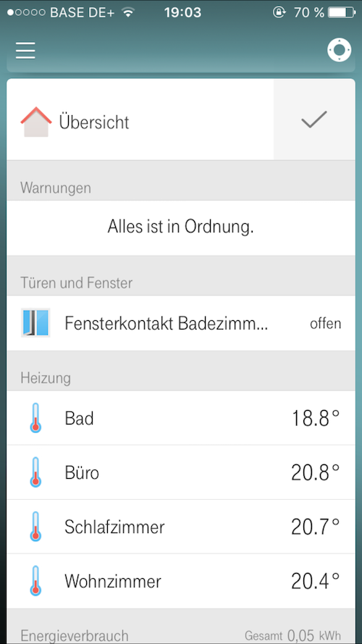Tap the checkmark beside Übersicht
The height and width of the screenshot is (644, 362).
314,120
